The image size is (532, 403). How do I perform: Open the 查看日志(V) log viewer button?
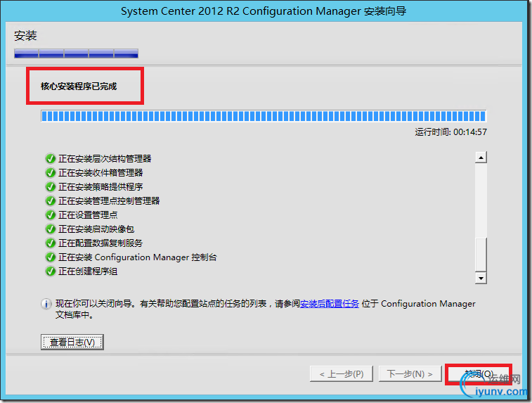(x=72, y=342)
